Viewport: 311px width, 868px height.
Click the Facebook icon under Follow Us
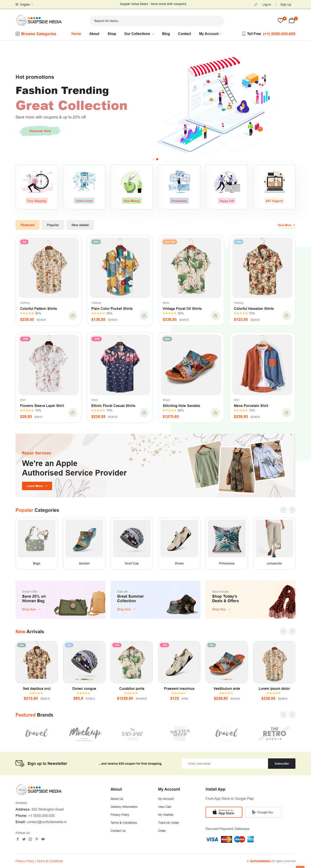[18, 839]
